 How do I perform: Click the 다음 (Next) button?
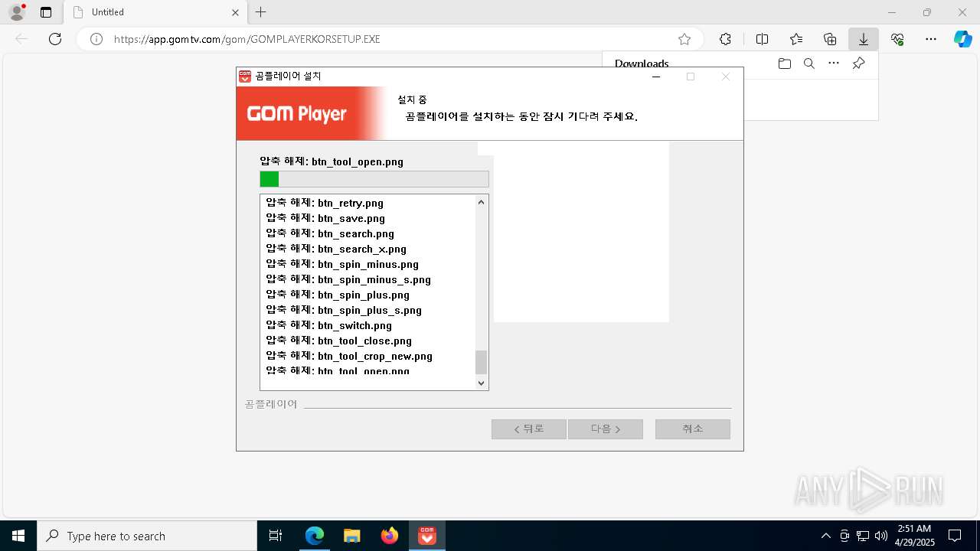[x=606, y=429]
